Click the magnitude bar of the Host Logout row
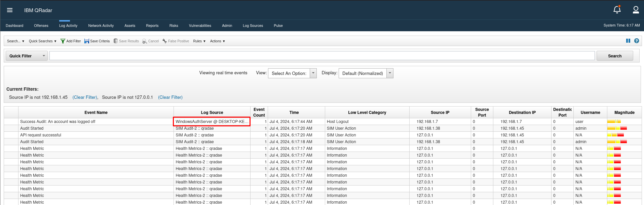The image size is (644, 205). 614,121
